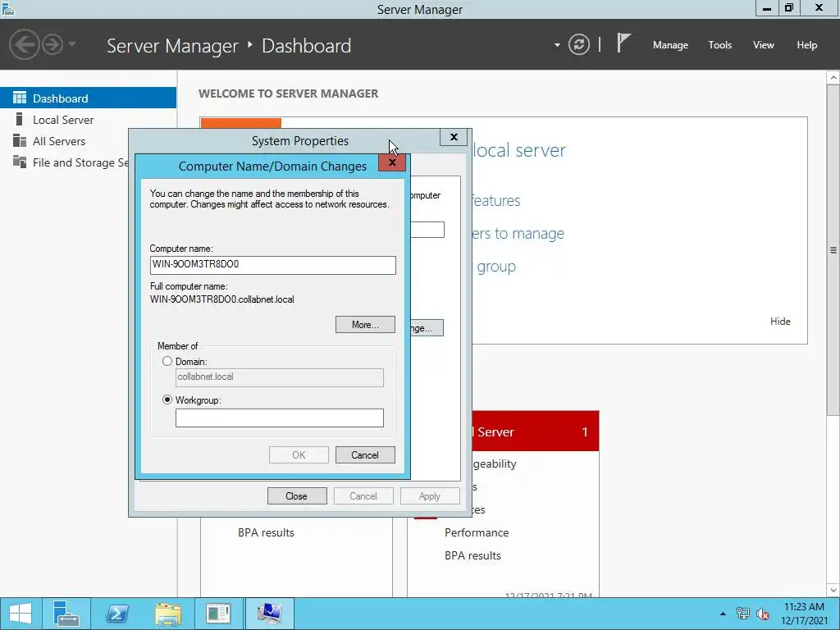Image resolution: width=840 pixels, height=630 pixels.
Task: Click the Computer name text field
Action: [272, 265]
